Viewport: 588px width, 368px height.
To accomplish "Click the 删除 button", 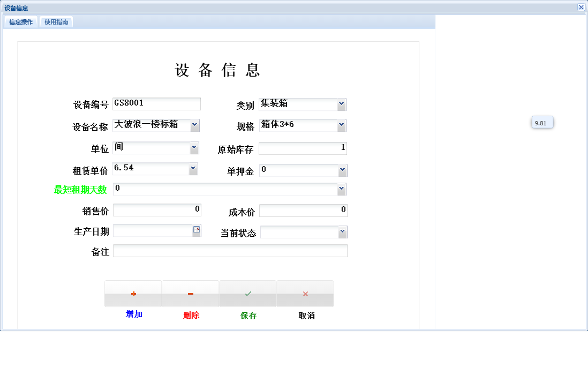I will pyautogui.click(x=191, y=316).
